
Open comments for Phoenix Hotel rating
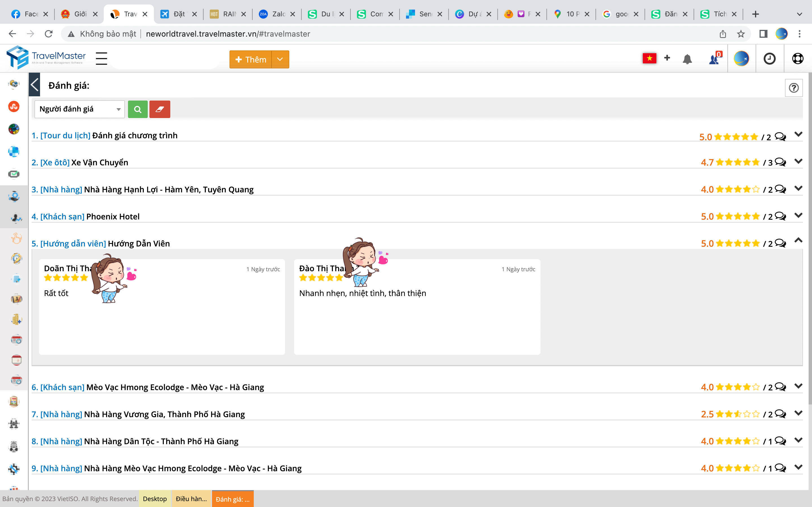[x=780, y=216]
